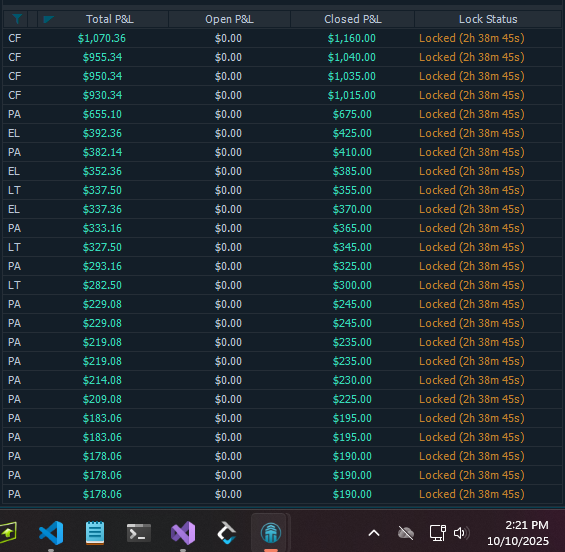The image size is (565, 552).
Task: Select the $209.08 Total P&L cell
Action: (102, 399)
